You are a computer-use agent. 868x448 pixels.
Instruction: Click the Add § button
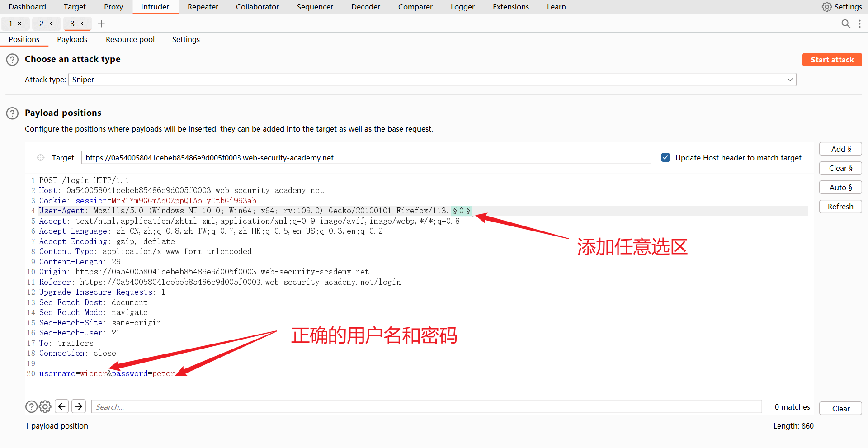[x=840, y=149]
